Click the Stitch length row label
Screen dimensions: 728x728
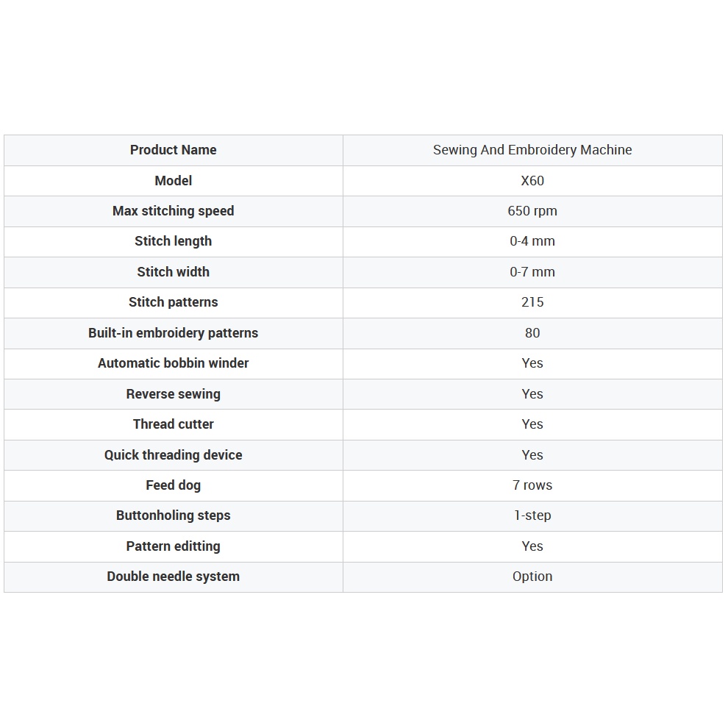174,241
